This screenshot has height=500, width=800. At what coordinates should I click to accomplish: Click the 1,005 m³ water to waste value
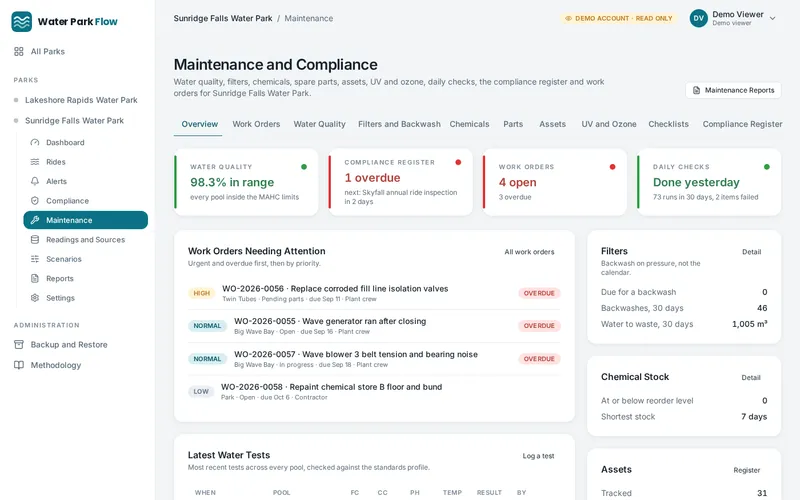point(749,324)
